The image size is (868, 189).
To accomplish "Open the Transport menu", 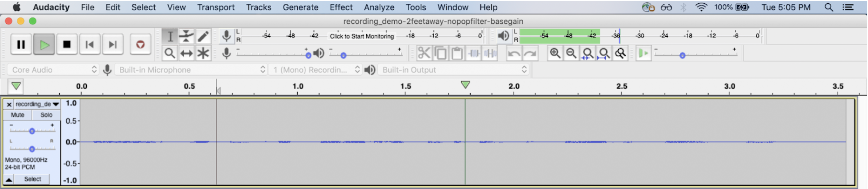I will point(216,7).
